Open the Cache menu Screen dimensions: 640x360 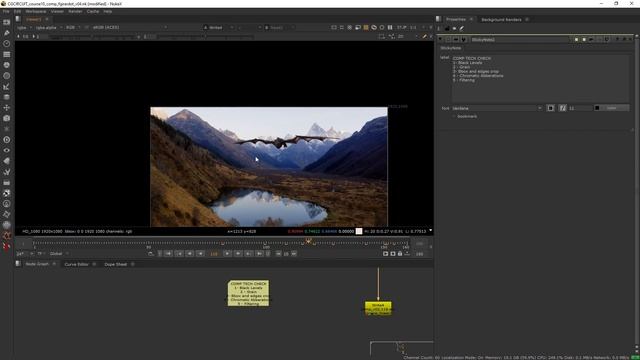(x=93, y=11)
